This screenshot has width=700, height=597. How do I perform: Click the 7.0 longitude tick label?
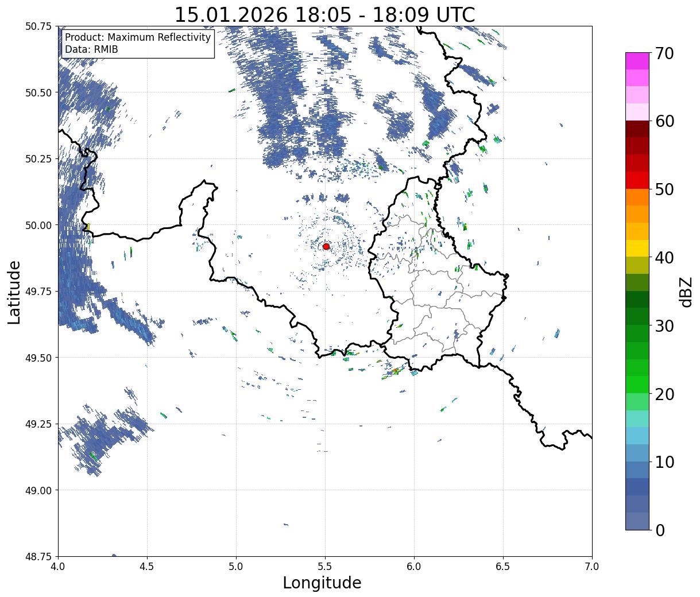pyautogui.click(x=592, y=567)
